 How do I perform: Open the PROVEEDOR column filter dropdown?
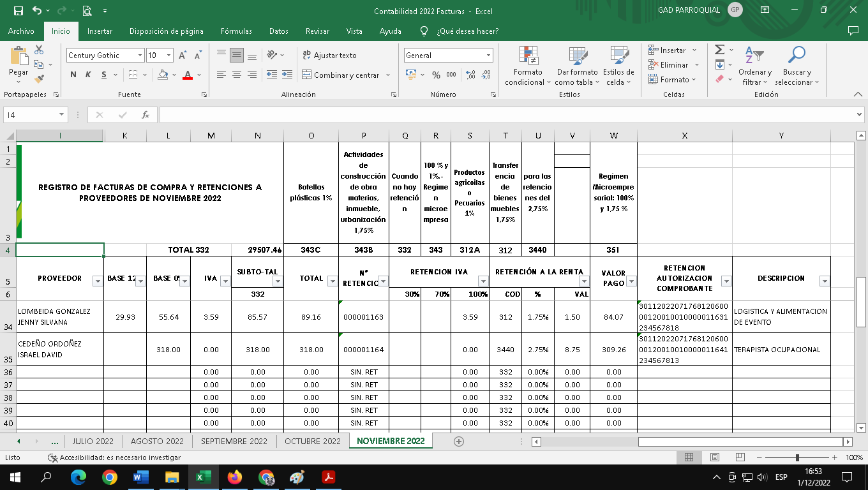pos(98,281)
